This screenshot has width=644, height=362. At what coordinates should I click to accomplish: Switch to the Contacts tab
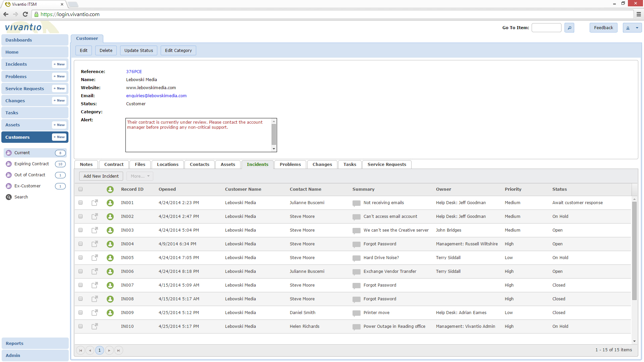(x=200, y=164)
